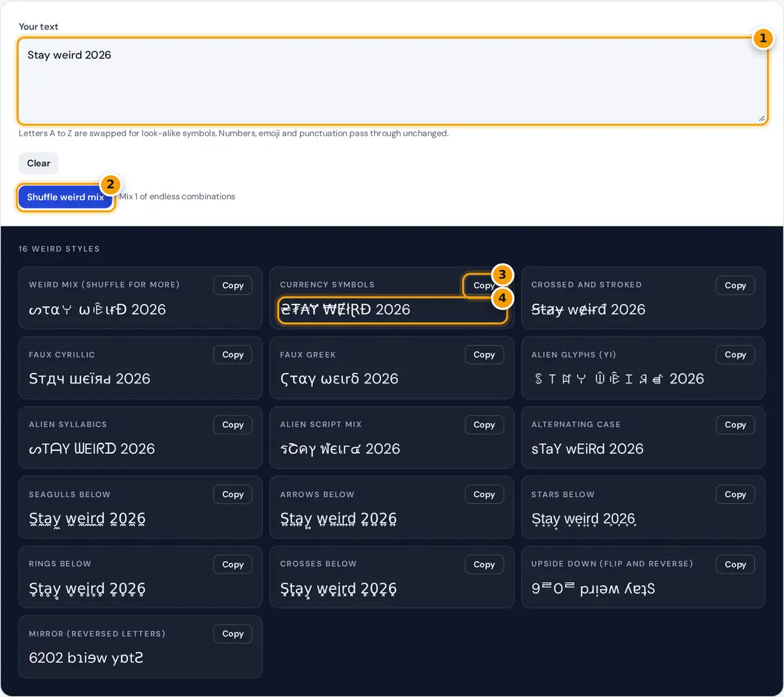Copy the Faux Greek style
Image resolution: width=784 pixels, height=697 pixels.
pyautogui.click(x=484, y=355)
